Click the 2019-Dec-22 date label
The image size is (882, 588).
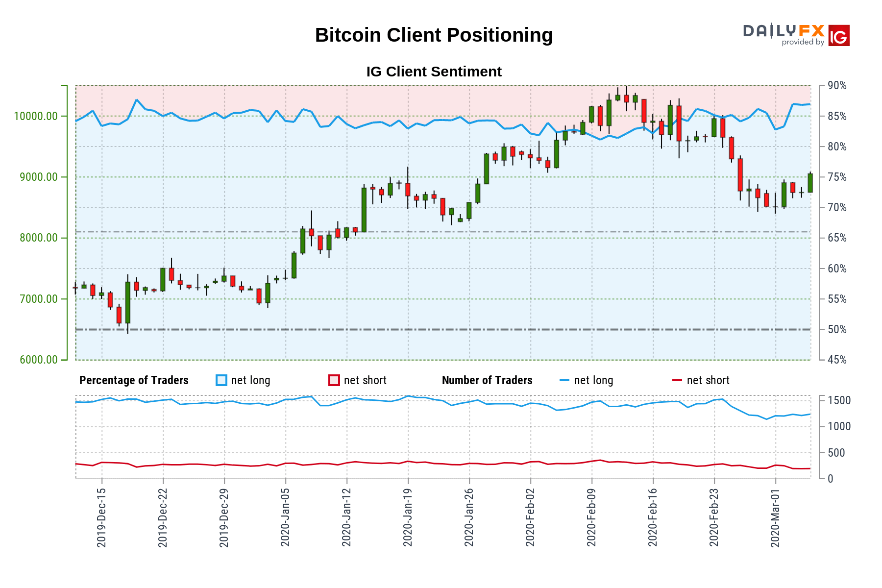point(163,517)
